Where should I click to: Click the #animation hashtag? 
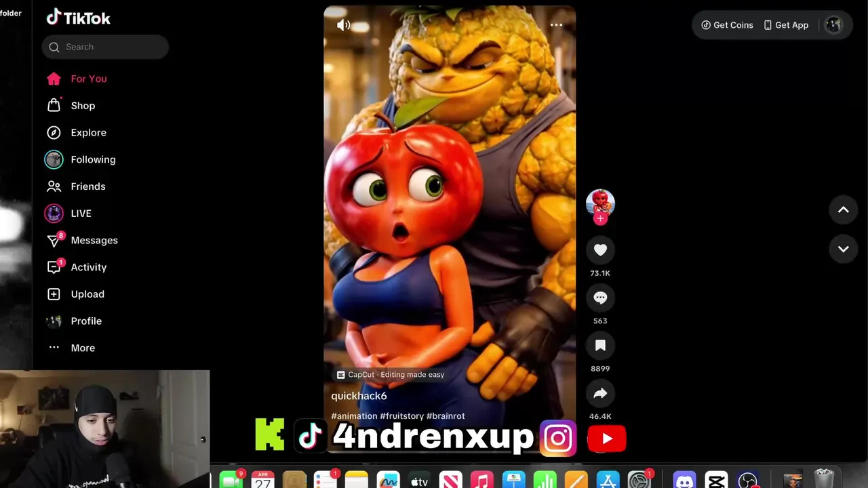coord(354,416)
